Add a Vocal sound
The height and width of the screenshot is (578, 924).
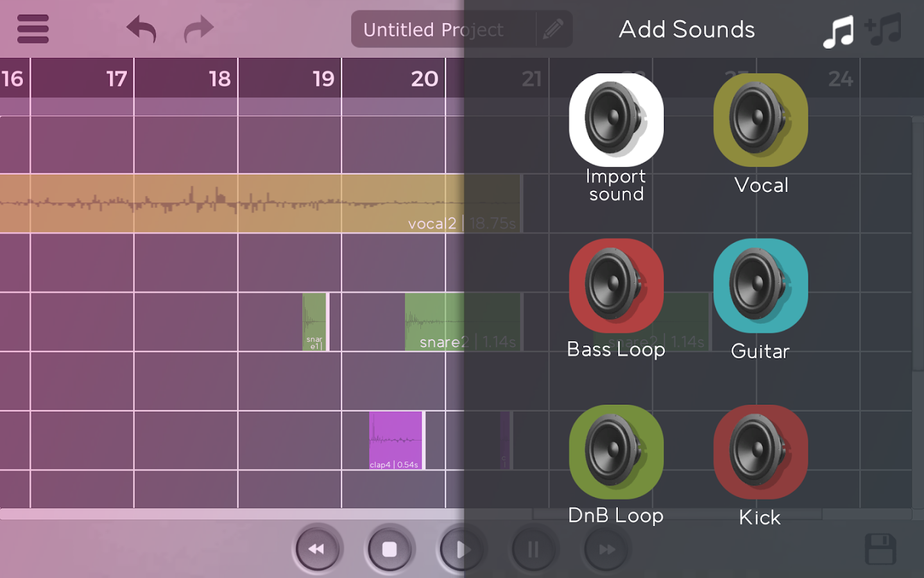[x=760, y=120]
